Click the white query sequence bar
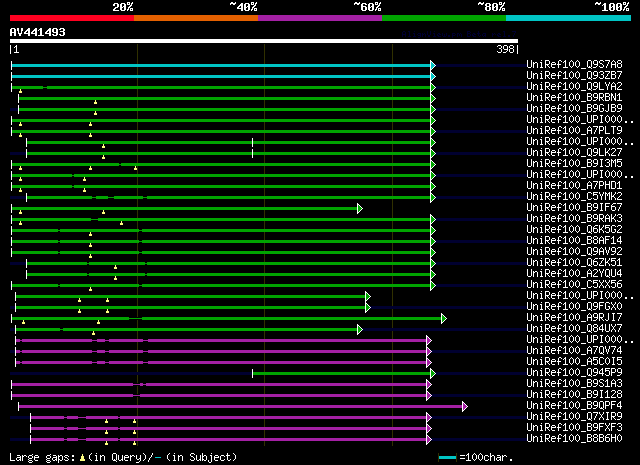The image size is (640, 465). (264, 41)
